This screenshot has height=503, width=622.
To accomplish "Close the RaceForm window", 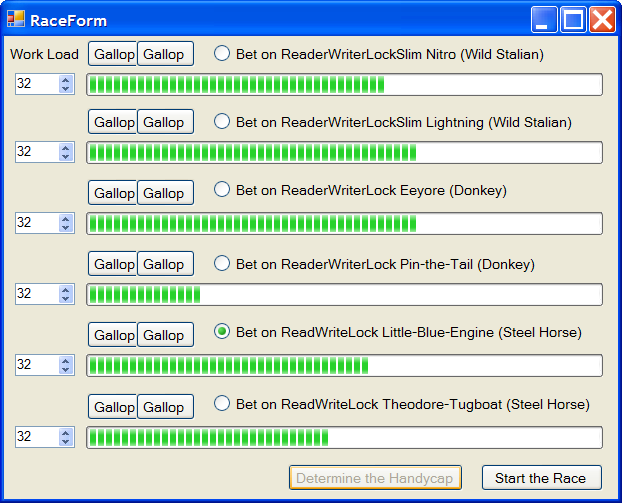I will (602, 19).
